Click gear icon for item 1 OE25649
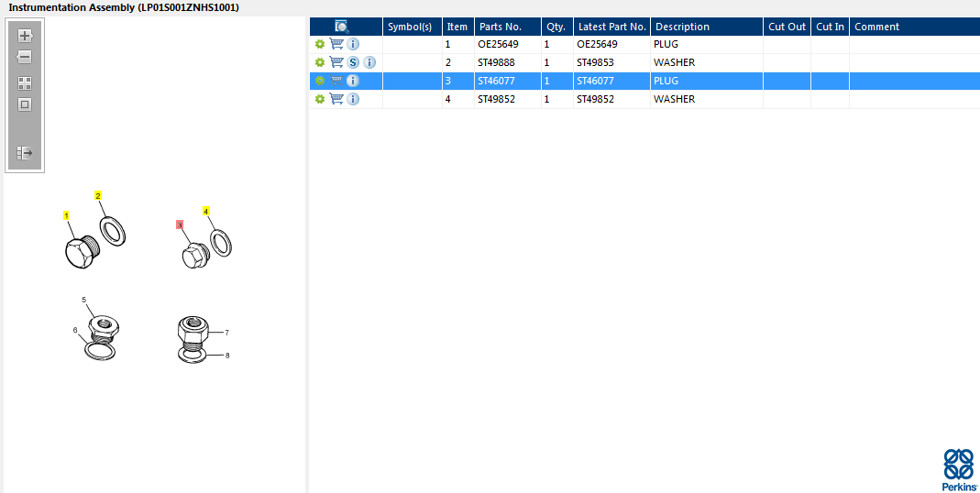The image size is (980, 493). tap(319, 44)
